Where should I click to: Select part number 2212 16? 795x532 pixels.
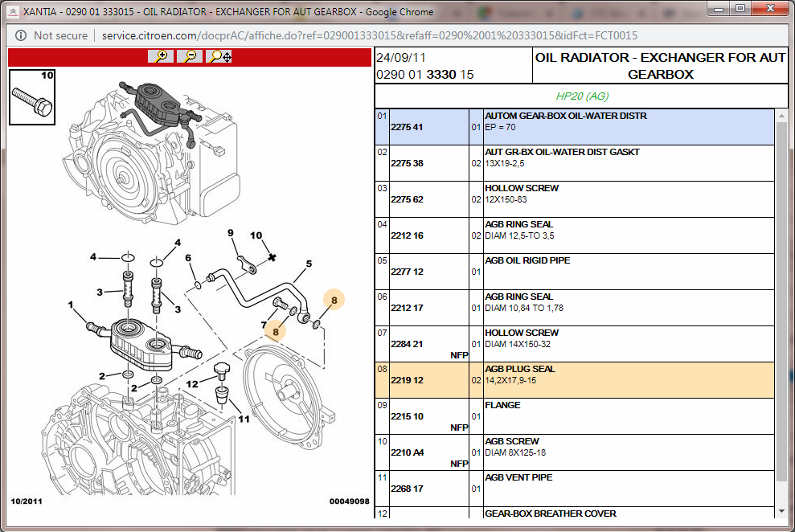pos(407,235)
